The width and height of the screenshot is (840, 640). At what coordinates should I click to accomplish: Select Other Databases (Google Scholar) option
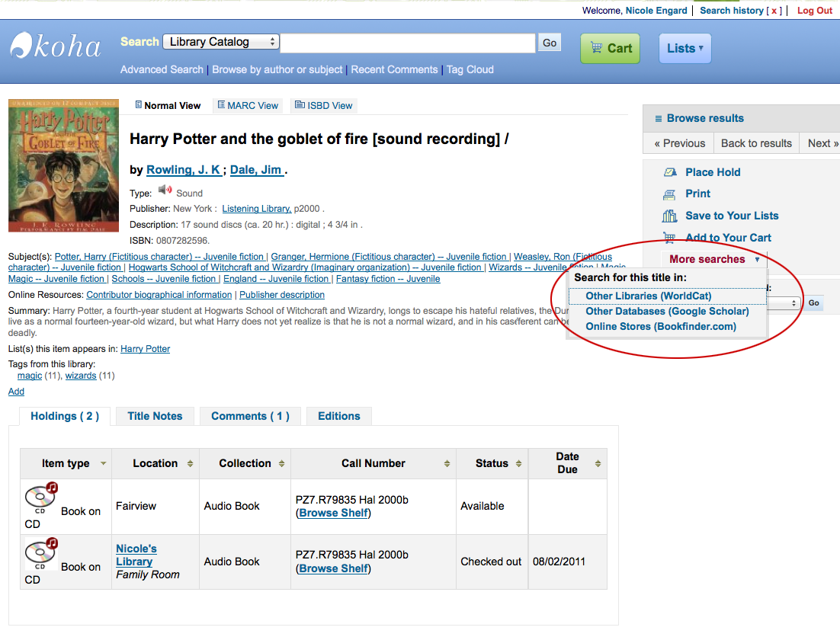[x=667, y=311]
